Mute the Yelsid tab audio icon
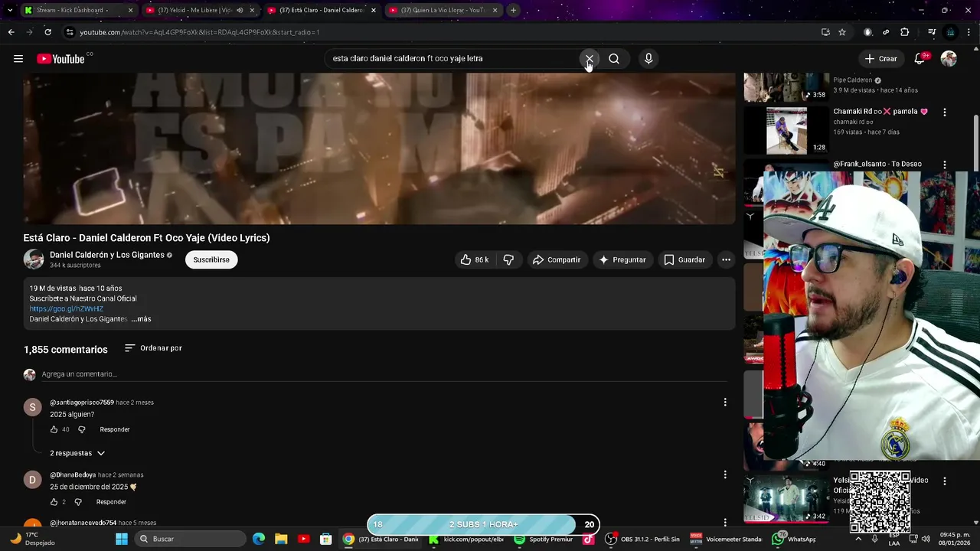 click(240, 11)
